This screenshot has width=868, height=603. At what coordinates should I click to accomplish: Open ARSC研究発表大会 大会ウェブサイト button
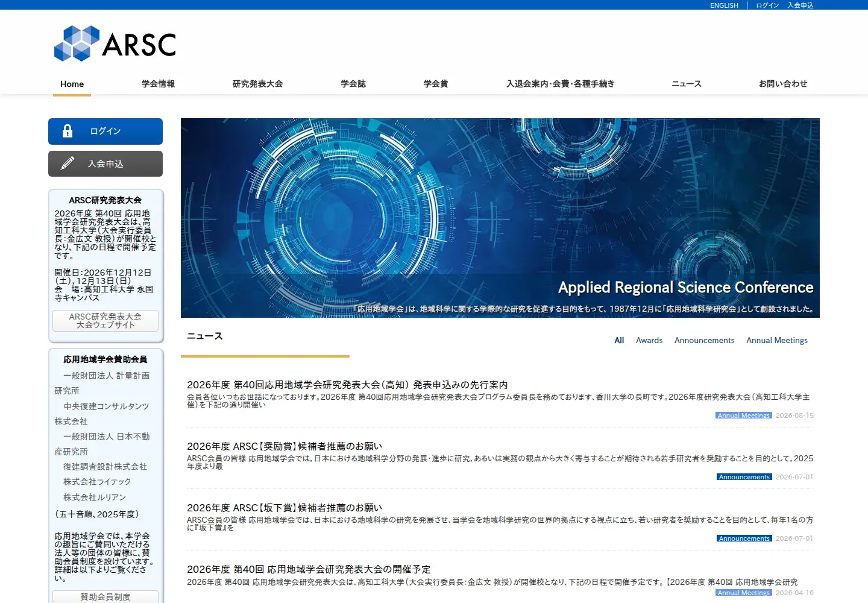105,321
